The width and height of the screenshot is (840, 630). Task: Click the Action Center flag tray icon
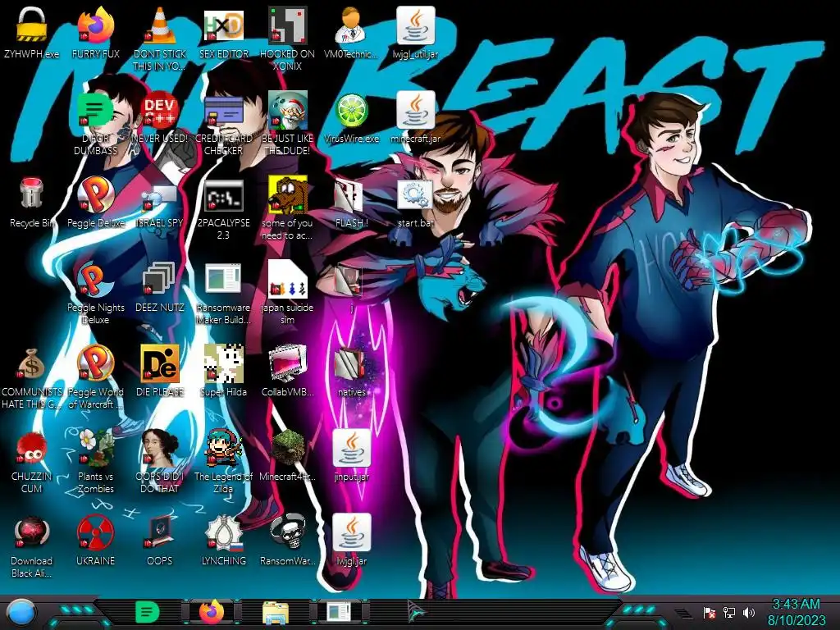point(710,612)
